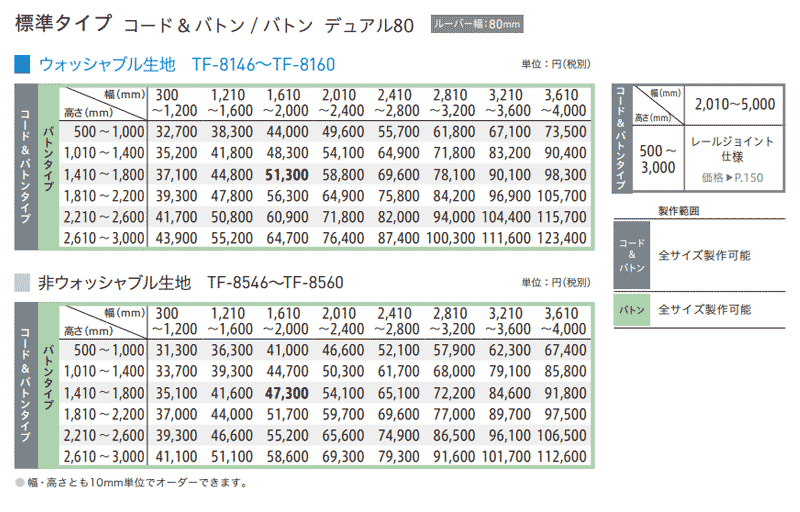Select the 2,010～5,000 width range cell
This screenshot has height=512, width=800.
732,102
